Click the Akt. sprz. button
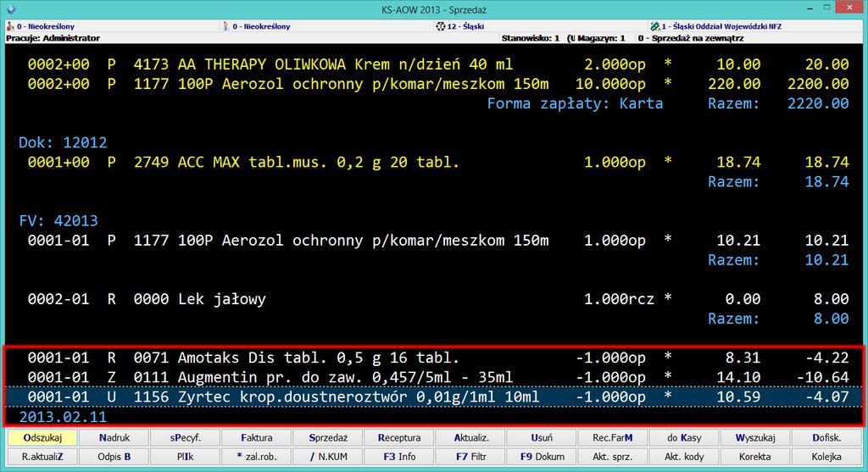 click(x=613, y=457)
